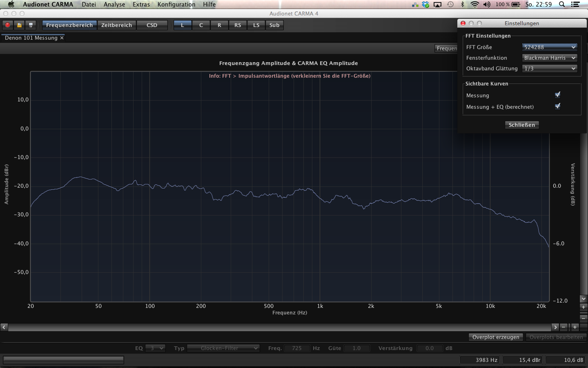The image size is (588, 368).
Task: Open the Oktavband Glättung dropdown
Action: point(550,68)
